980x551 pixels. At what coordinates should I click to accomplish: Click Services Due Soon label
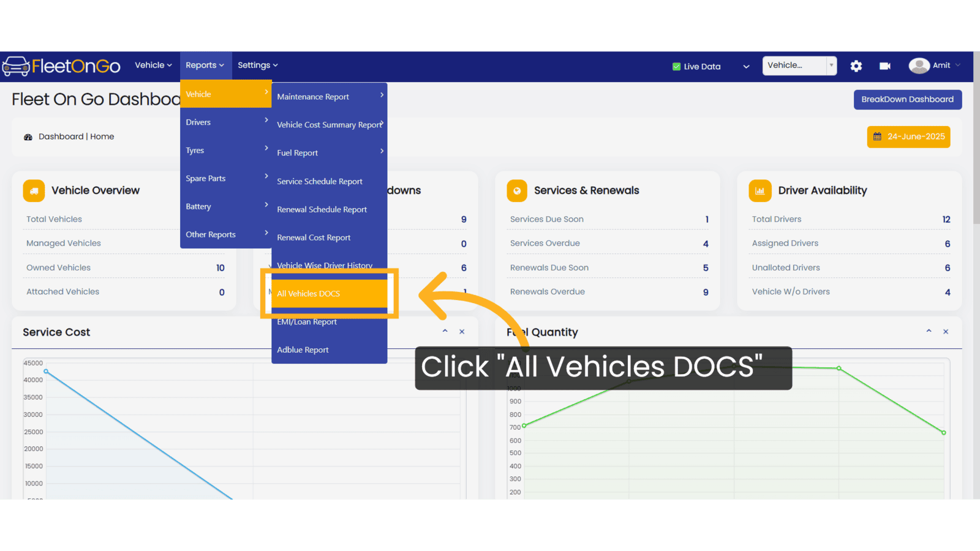click(547, 219)
